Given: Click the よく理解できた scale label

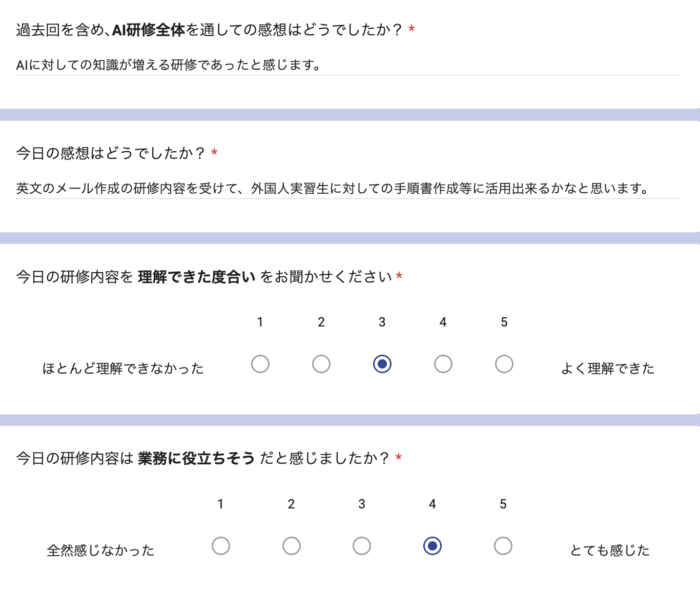Looking at the screenshot, I should tap(608, 368).
